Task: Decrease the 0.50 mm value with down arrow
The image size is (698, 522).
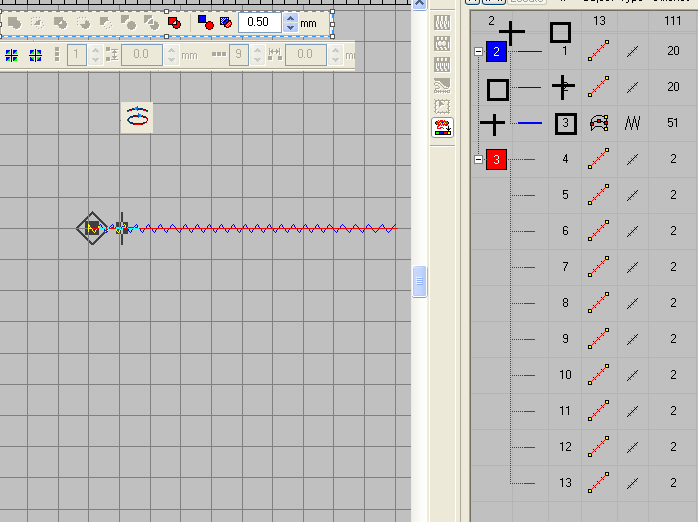Action: click(x=290, y=26)
